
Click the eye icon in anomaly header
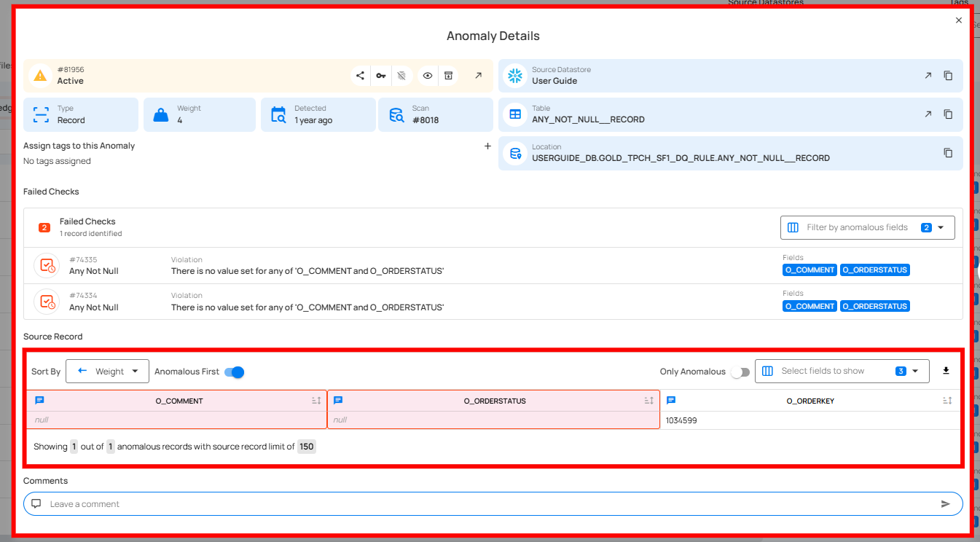pos(428,76)
